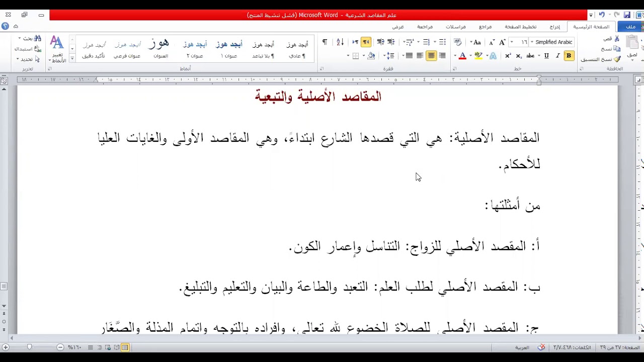
Task: Toggle show paragraph marks (¶) button
Action: click(325, 42)
